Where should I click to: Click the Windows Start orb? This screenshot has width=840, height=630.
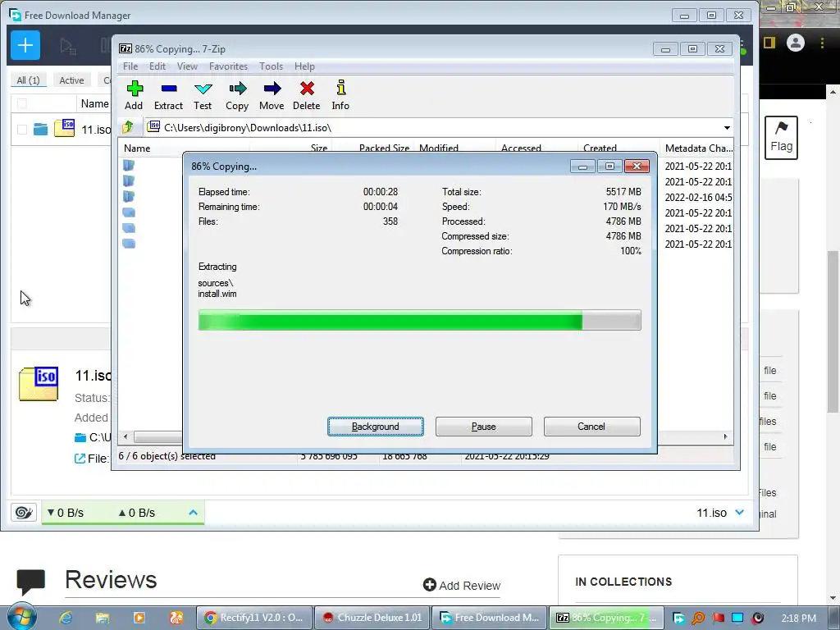(21, 617)
